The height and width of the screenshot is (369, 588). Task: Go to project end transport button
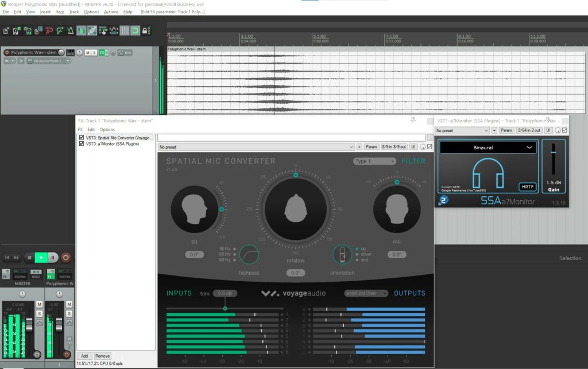(x=16, y=257)
